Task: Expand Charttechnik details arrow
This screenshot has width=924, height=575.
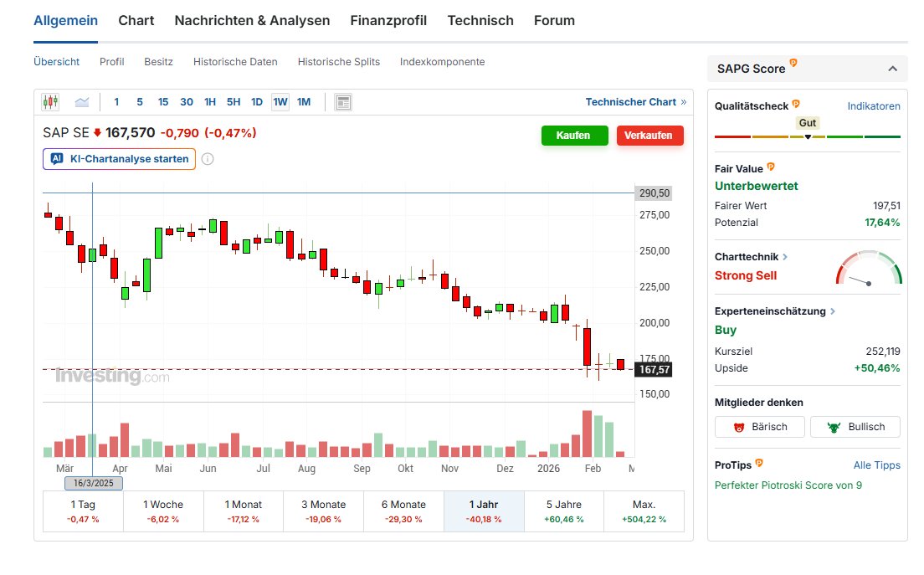Action: [x=785, y=257]
